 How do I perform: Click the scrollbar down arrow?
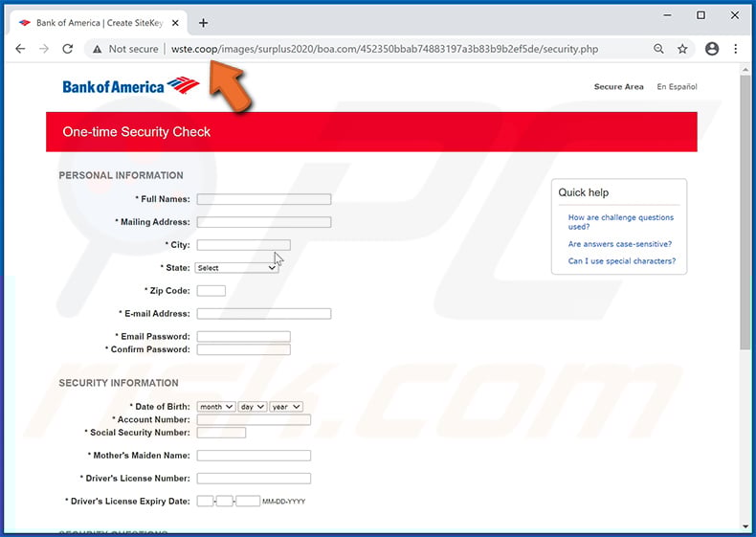(745, 526)
